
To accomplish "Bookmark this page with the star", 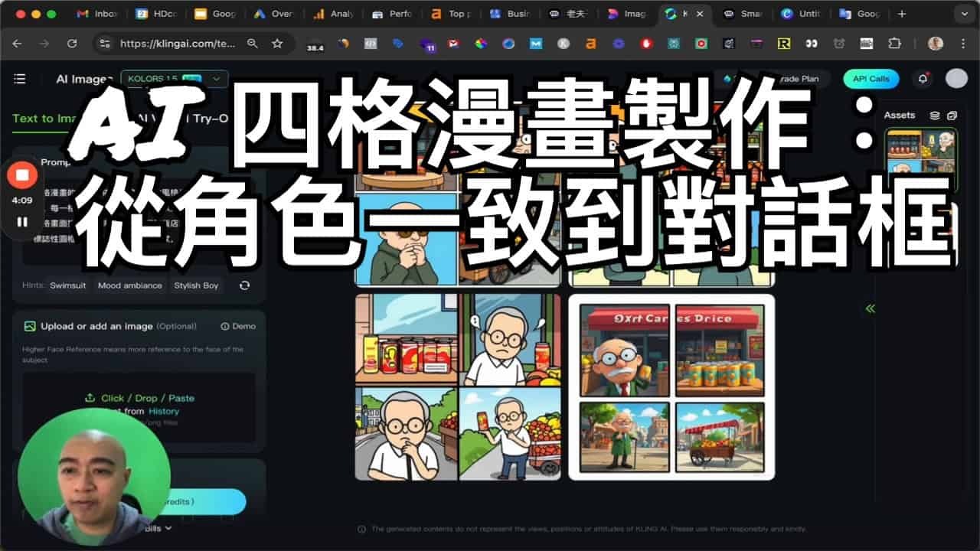I will (x=277, y=44).
